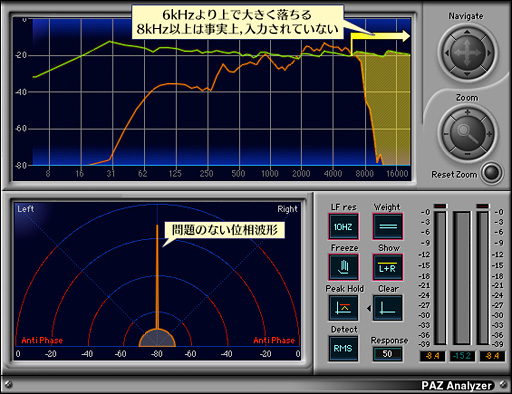The image size is (512, 394).
Task: Click the Zoom minus at the bottom of the Zoom dial
Action: pos(467,154)
